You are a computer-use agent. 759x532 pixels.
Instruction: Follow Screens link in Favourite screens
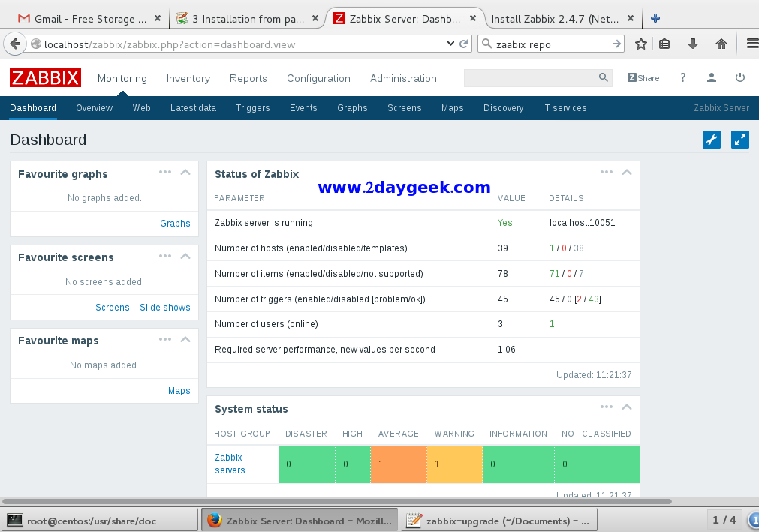[113, 307]
